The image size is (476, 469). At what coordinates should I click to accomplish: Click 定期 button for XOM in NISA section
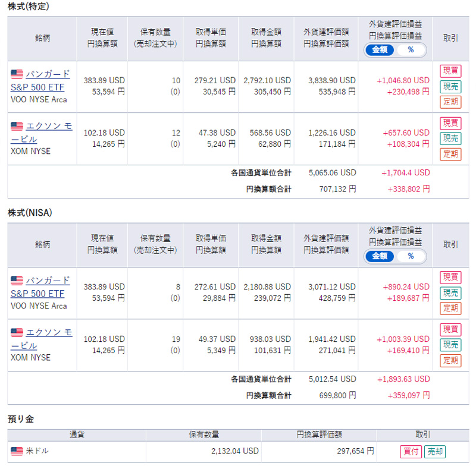point(450,360)
